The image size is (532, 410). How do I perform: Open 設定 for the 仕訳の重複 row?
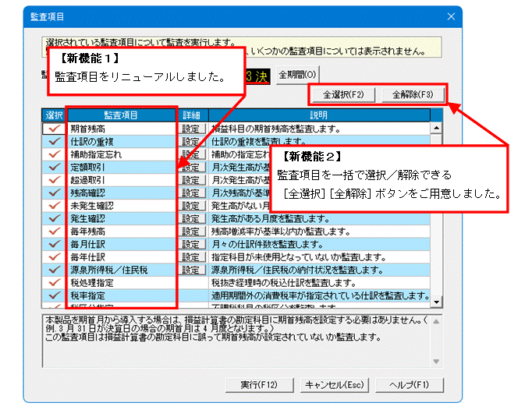click(x=192, y=142)
